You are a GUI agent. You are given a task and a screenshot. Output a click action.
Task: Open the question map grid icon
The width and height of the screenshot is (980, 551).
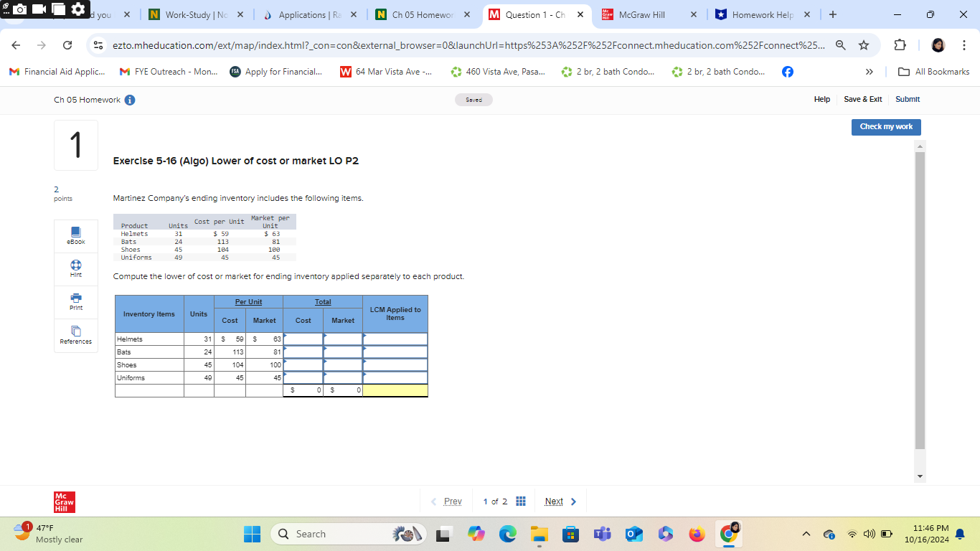(521, 500)
